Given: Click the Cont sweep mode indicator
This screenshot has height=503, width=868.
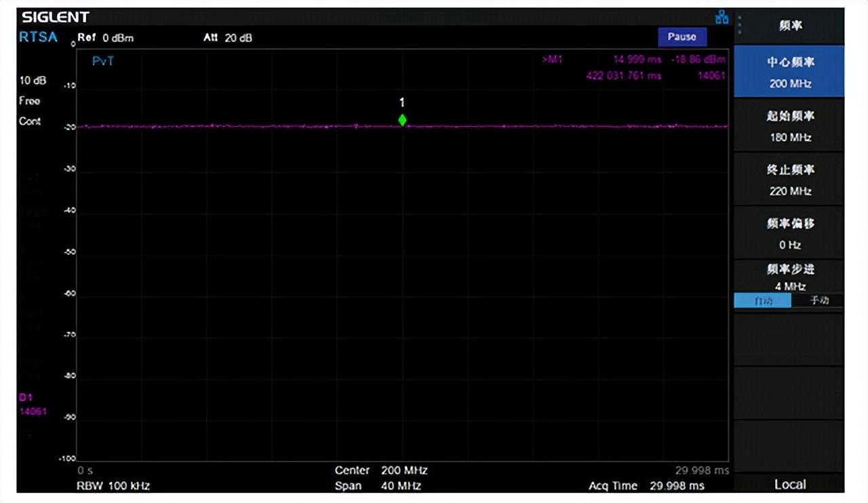Looking at the screenshot, I should tap(30, 121).
